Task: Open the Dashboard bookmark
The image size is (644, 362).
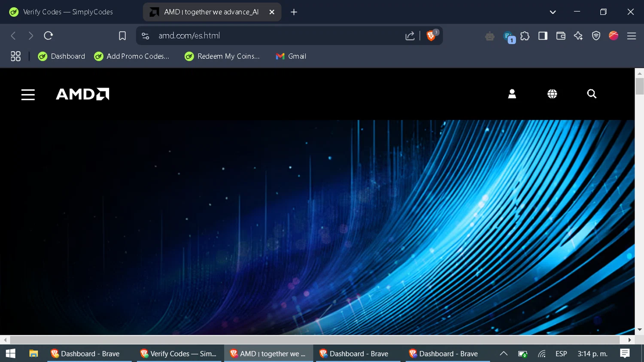Action: click(x=61, y=56)
